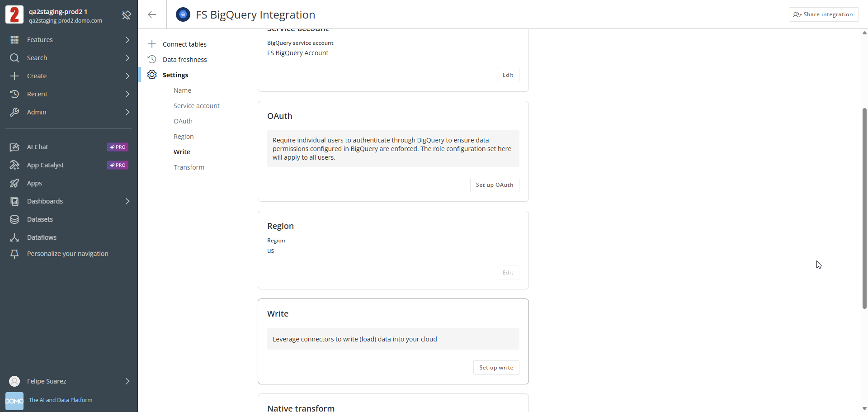Image resolution: width=868 pixels, height=412 pixels.
Task: Click the Datasets database icon
Action: [x=14, y=219]
